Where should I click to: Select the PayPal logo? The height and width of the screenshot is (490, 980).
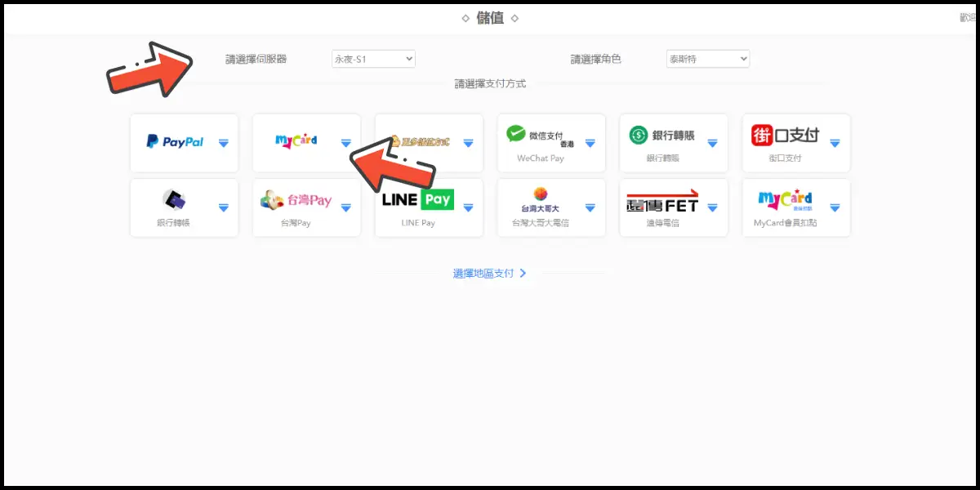(175, 141)
